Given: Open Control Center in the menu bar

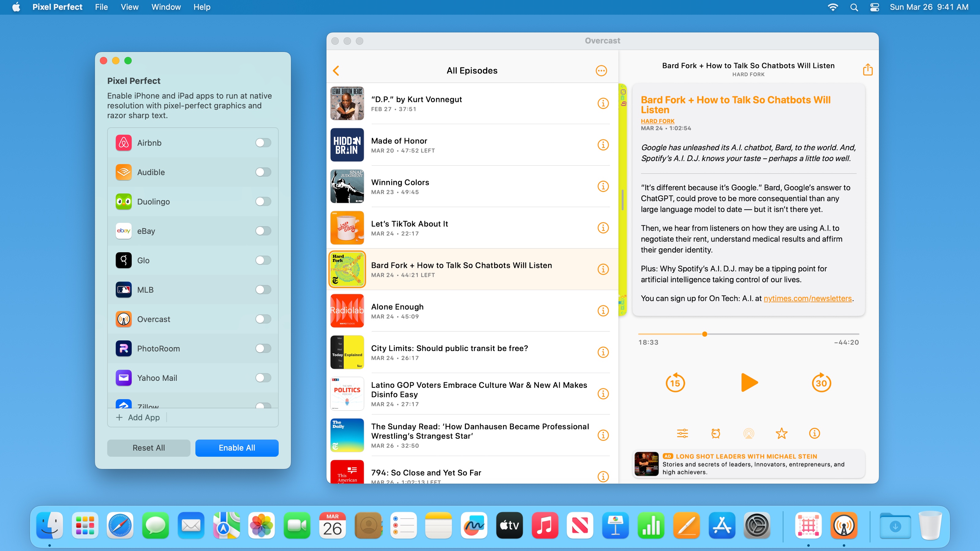Looking at the screenshot, I should click(x=874, y=7).
